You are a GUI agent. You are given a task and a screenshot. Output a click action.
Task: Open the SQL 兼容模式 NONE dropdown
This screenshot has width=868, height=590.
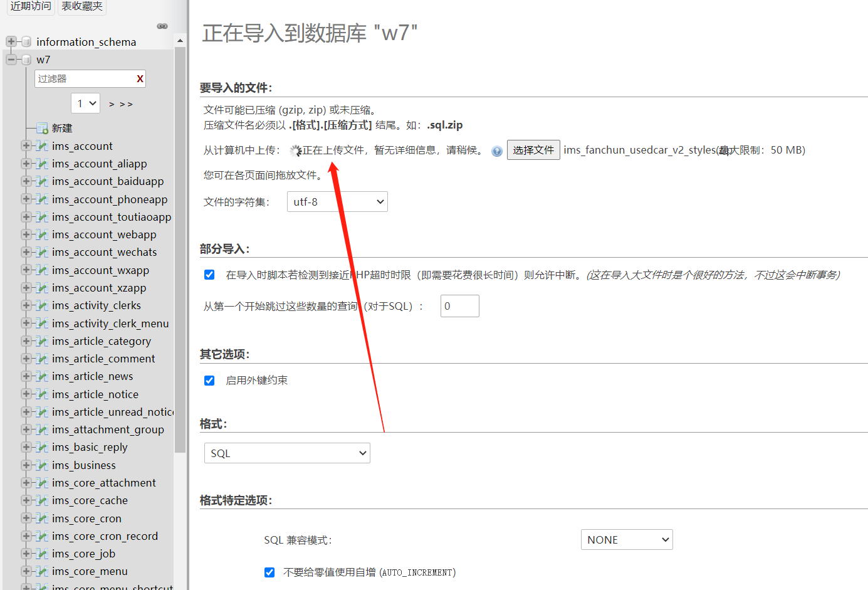pos(627,540)
